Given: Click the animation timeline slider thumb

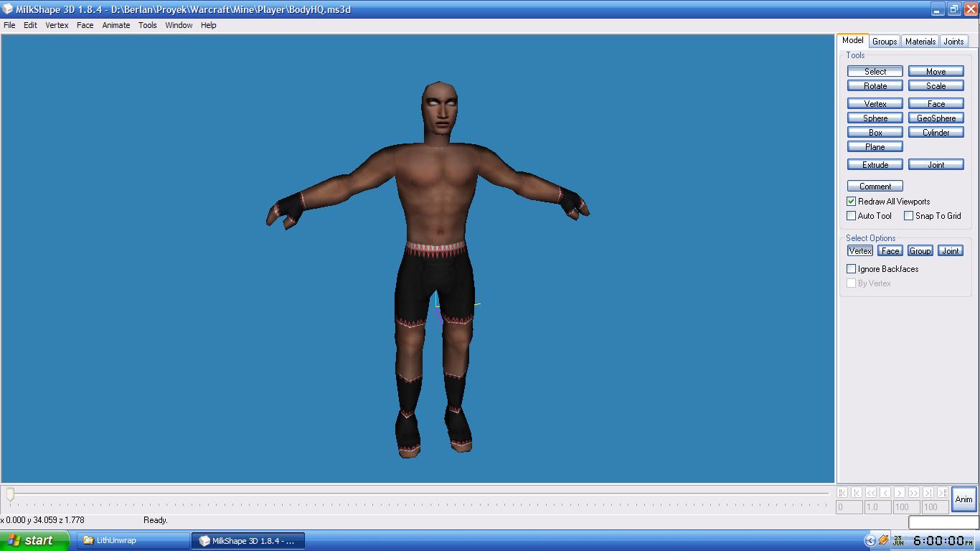Looking at the screenshot, I should pos(10,494).
